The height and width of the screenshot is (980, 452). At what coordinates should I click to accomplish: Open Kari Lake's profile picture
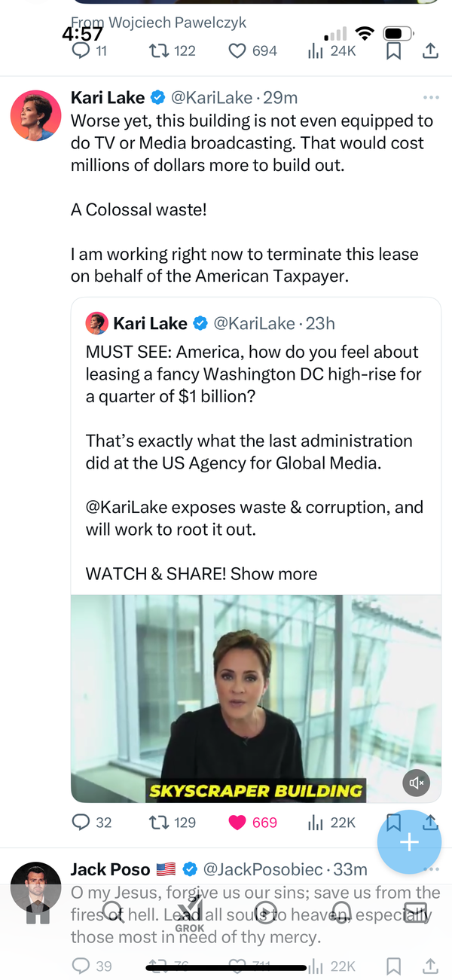pyautogui.click(x=35, y=115)
